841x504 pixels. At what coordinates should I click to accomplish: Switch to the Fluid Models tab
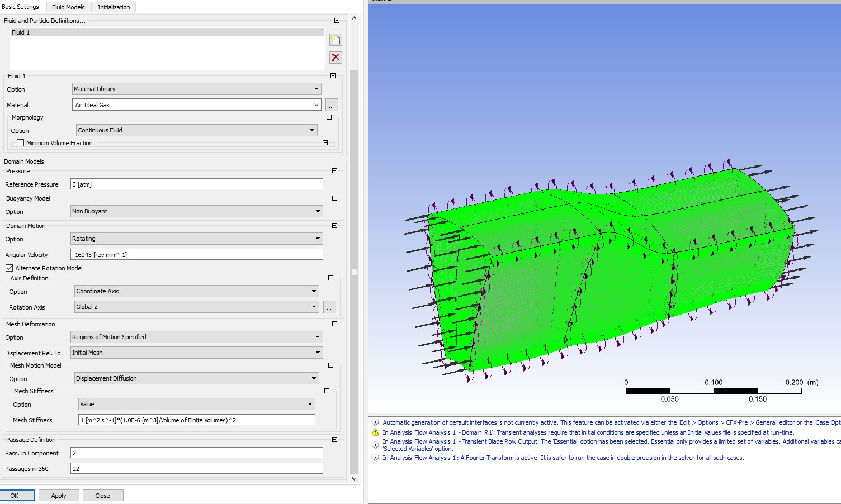point(68,7)
